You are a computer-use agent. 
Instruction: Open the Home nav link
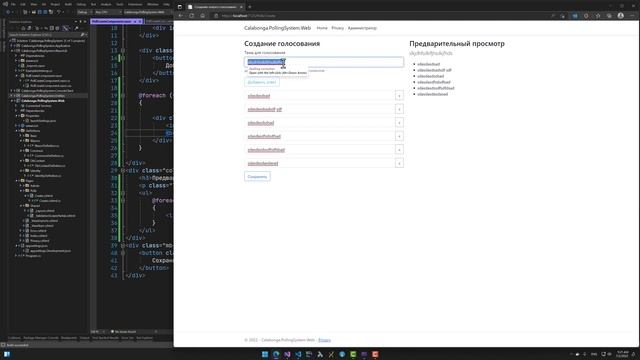[x=322, y=28]
